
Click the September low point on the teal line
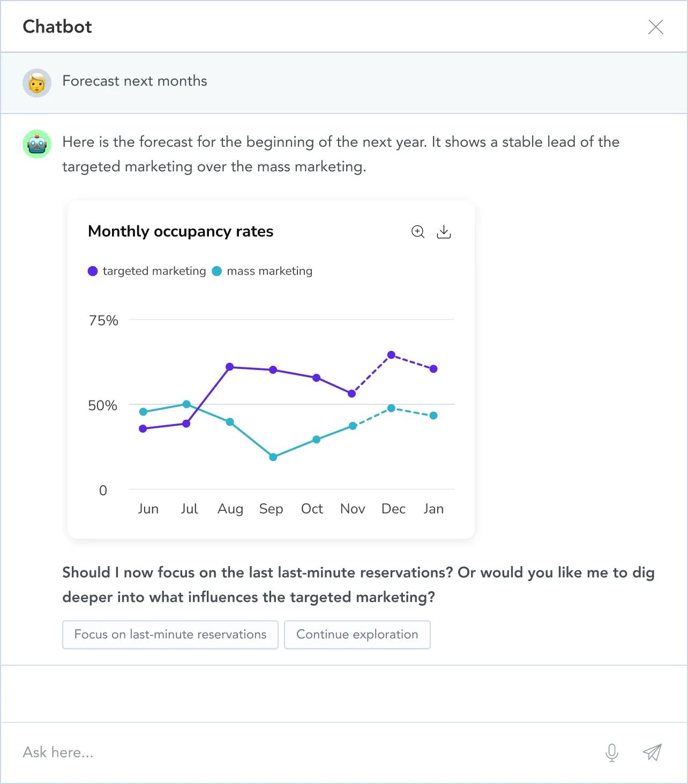click(272, 457)
